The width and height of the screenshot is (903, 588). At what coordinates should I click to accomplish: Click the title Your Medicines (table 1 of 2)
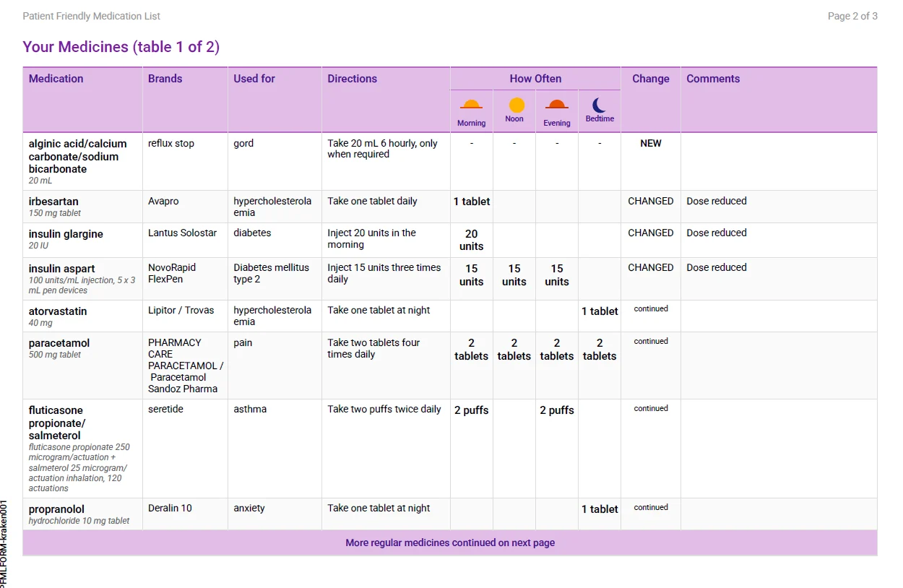pos(121,47)
